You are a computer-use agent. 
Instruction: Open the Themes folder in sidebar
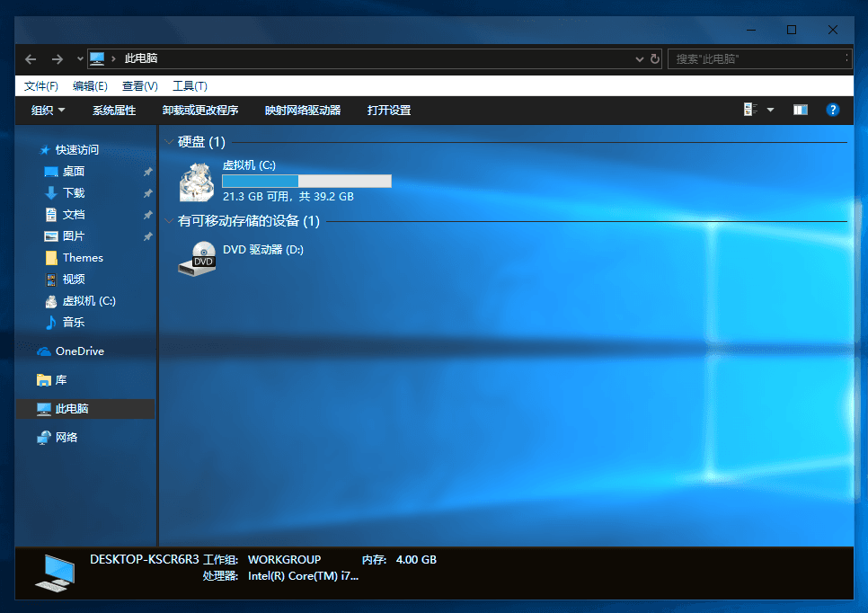coord(83,257)
